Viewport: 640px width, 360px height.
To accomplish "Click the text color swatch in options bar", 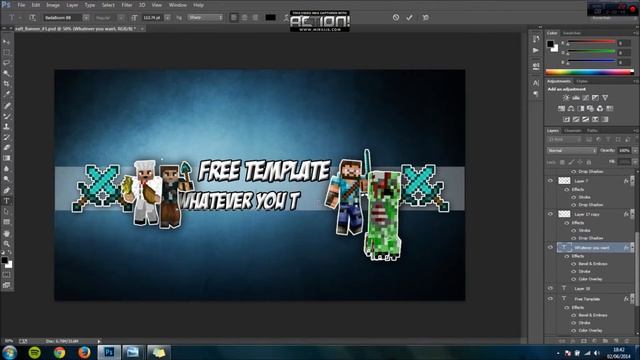I will click(x=271, y=18).
